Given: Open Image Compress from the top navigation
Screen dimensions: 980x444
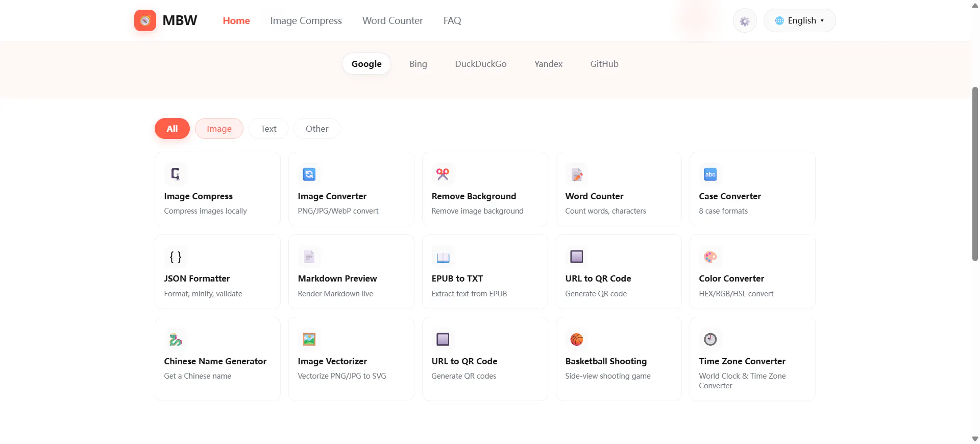Looking at the screenshot, I should pos(306,20).
